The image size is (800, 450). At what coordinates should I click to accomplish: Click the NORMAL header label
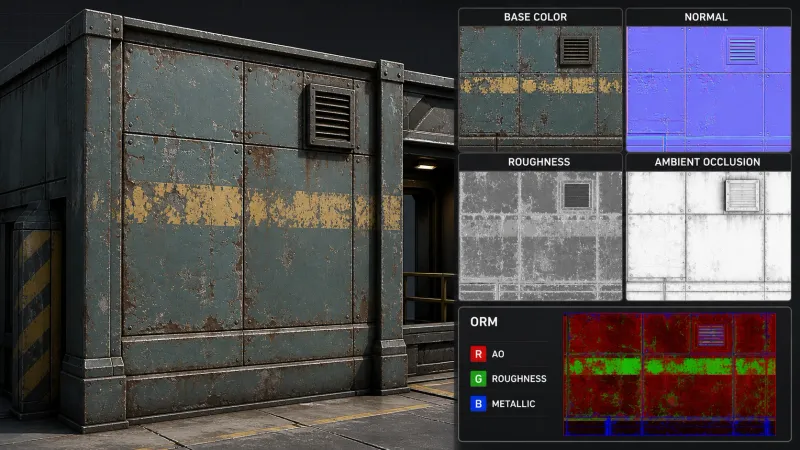tap(706, 17)
